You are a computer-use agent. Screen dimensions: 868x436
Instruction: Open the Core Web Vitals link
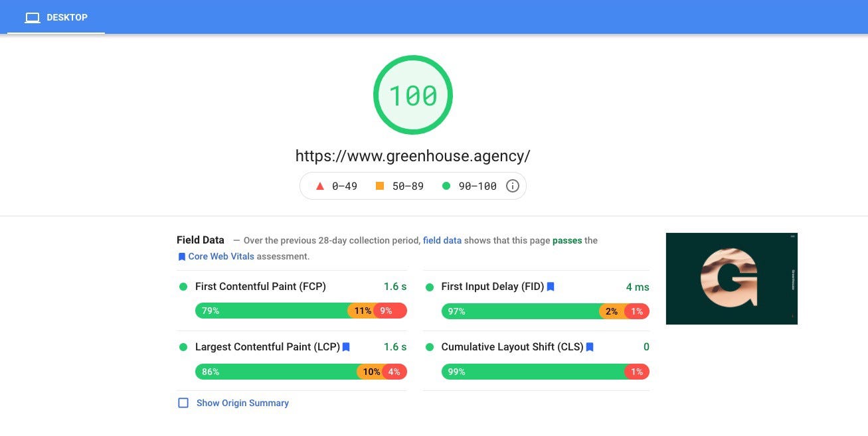click(x=221, y=256)
